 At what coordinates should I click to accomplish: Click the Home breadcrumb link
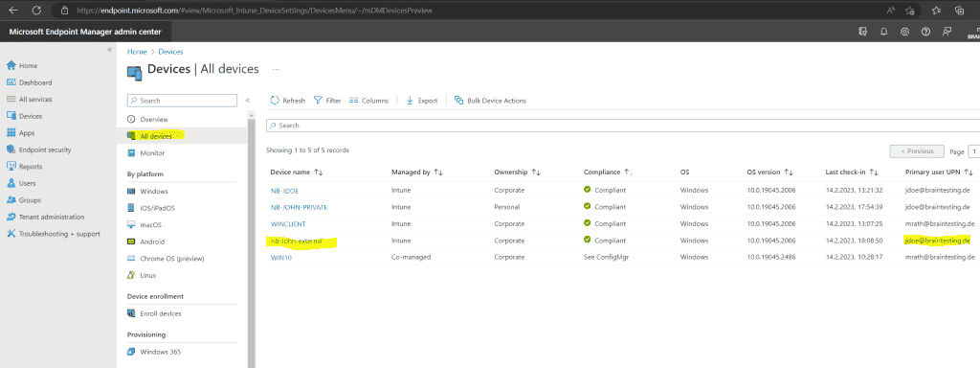point(137,52)
